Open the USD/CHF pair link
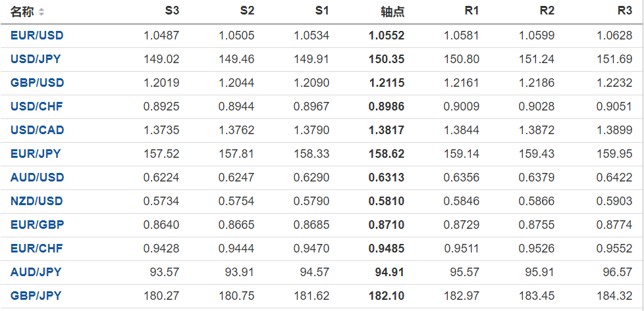Screen dimensions: 644x311 pyautogui.click(x=37, y=107)
